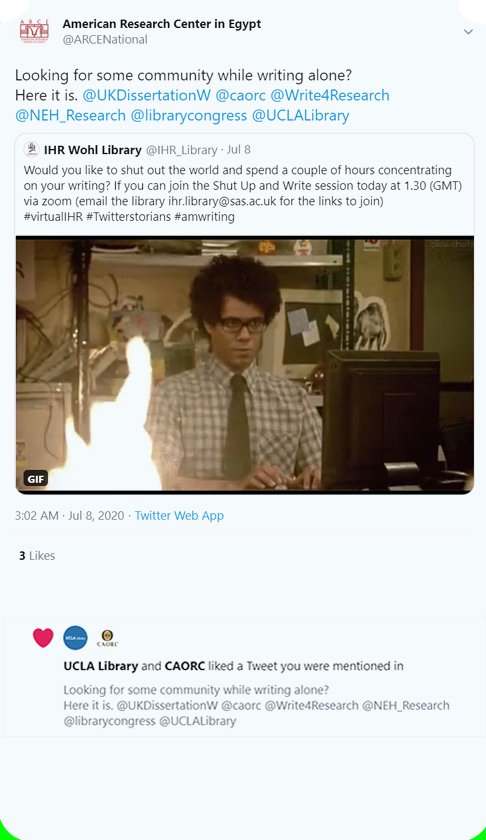Image resolution: width=486 pixels, height=840 pixels.
Task: Visit the @NEH_Research mention
Action: click(70, 115)
